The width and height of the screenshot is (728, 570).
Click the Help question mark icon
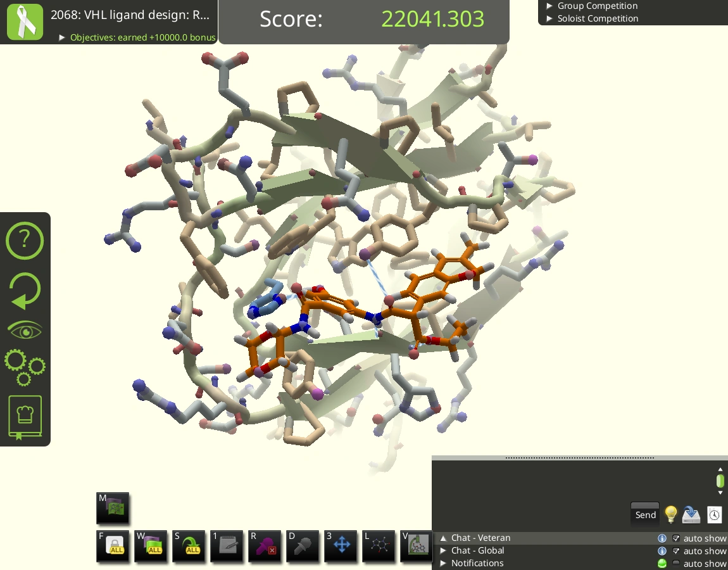[x=25, y=241]
